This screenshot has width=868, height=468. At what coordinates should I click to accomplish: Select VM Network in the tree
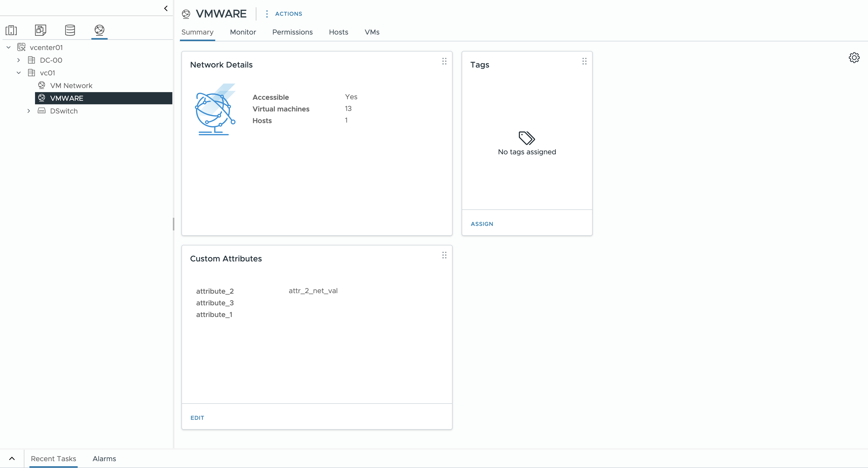pyautogui.click(x=71, y=86)
